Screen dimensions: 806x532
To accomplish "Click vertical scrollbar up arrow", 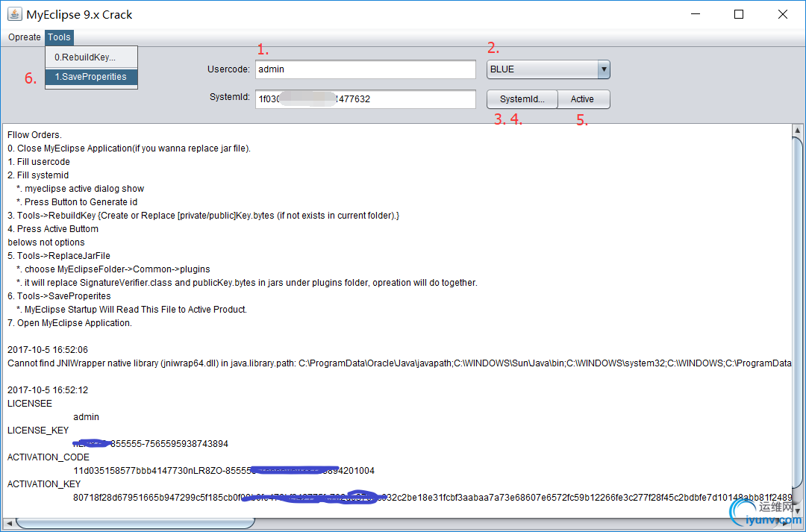I will tap(798, 130).
